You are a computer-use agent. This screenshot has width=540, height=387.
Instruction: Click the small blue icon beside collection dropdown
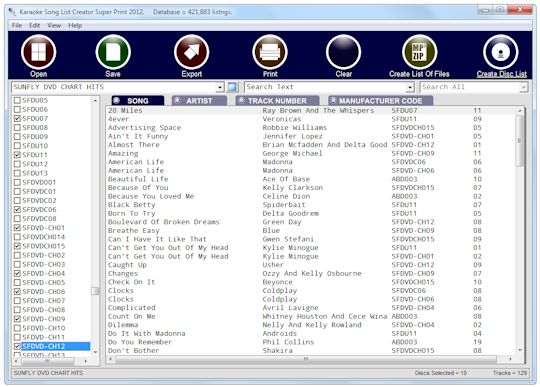point(232,87)
